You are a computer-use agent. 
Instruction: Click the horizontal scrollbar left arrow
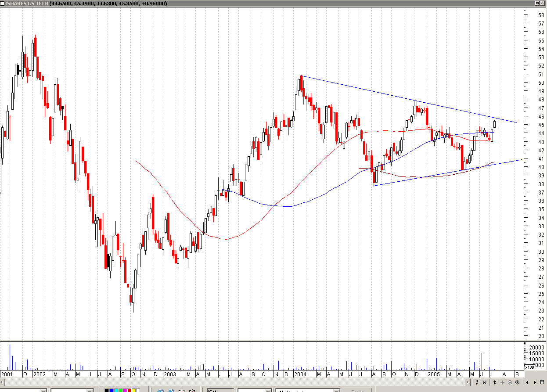[3, 382]
